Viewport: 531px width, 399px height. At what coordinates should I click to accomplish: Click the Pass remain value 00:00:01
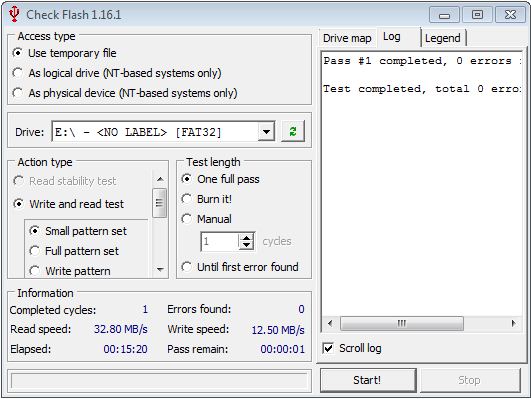(282, 349)
